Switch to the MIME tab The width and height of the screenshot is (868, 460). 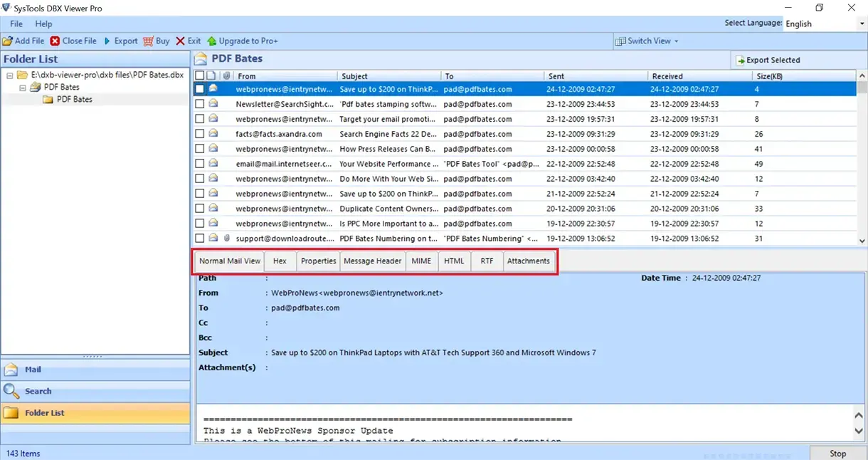pyautogui.click(x=421, y=261)
